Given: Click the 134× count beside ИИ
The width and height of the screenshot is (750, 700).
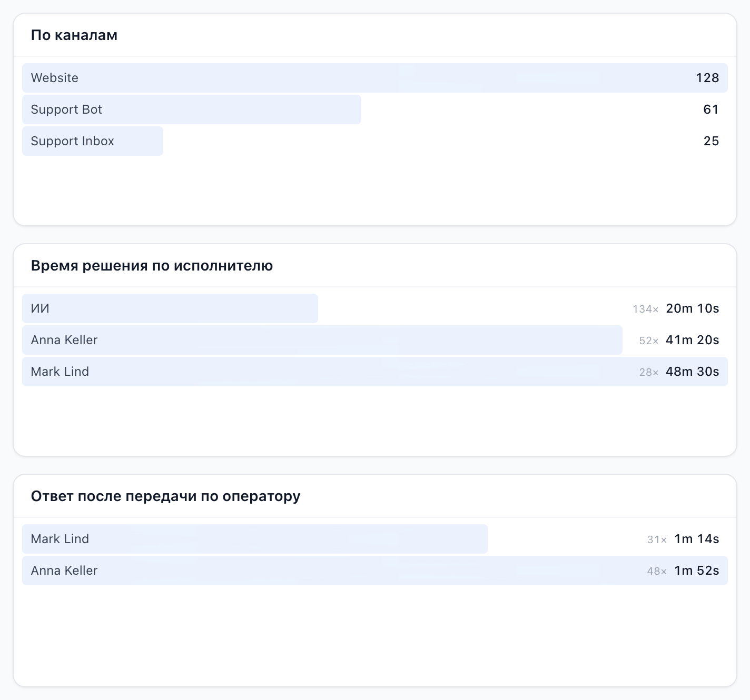Looking at the screenshot, I should click(x=646, y=309).
